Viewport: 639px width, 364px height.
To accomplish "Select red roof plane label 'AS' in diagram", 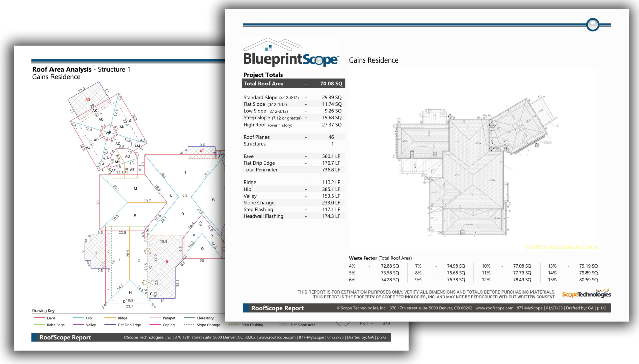I will [x=88, y=100].
